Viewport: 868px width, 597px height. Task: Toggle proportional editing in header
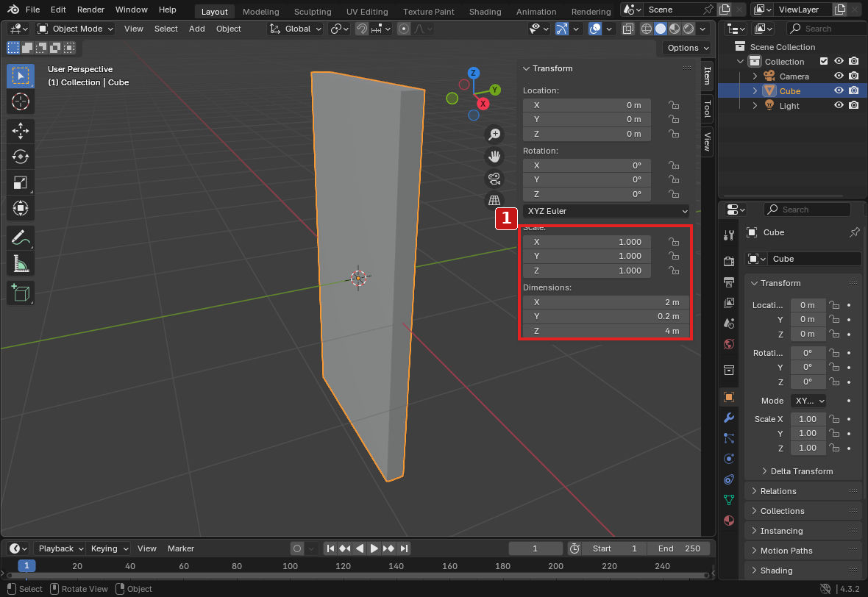point(404,29)
